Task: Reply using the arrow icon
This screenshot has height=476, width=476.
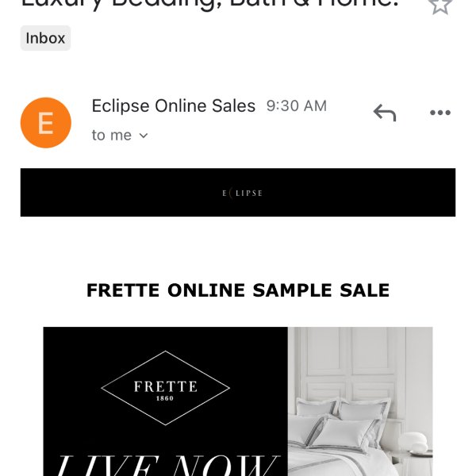Action: (x=385, y=113)
